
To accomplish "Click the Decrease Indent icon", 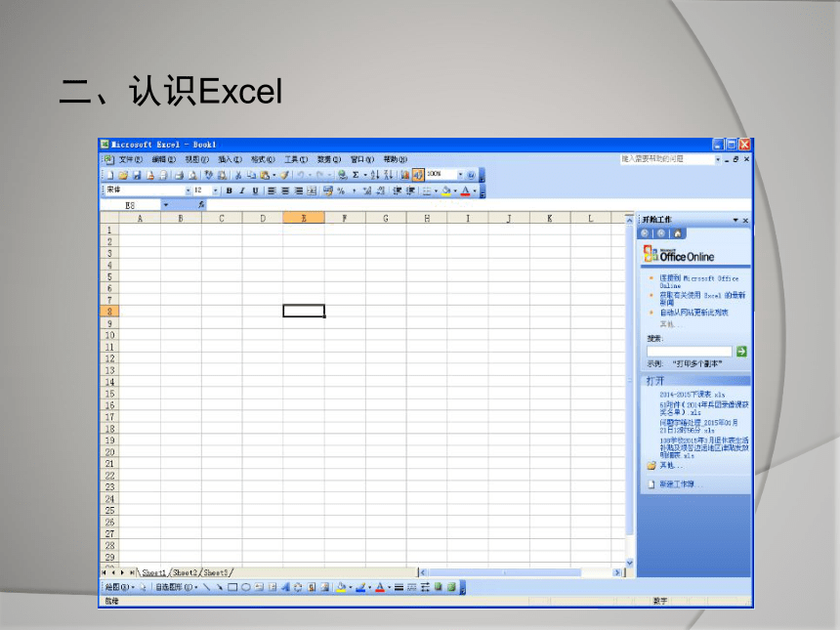I will tap(397, 190).
